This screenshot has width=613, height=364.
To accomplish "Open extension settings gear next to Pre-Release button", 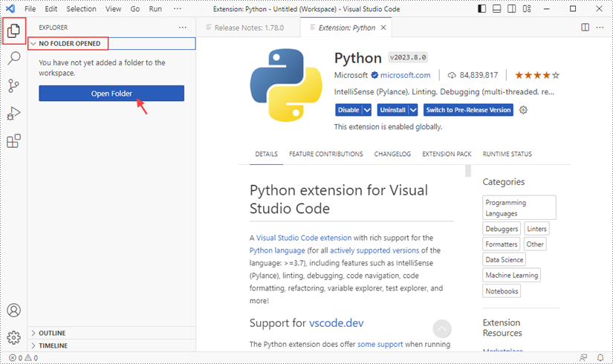I will coord(523,110).
